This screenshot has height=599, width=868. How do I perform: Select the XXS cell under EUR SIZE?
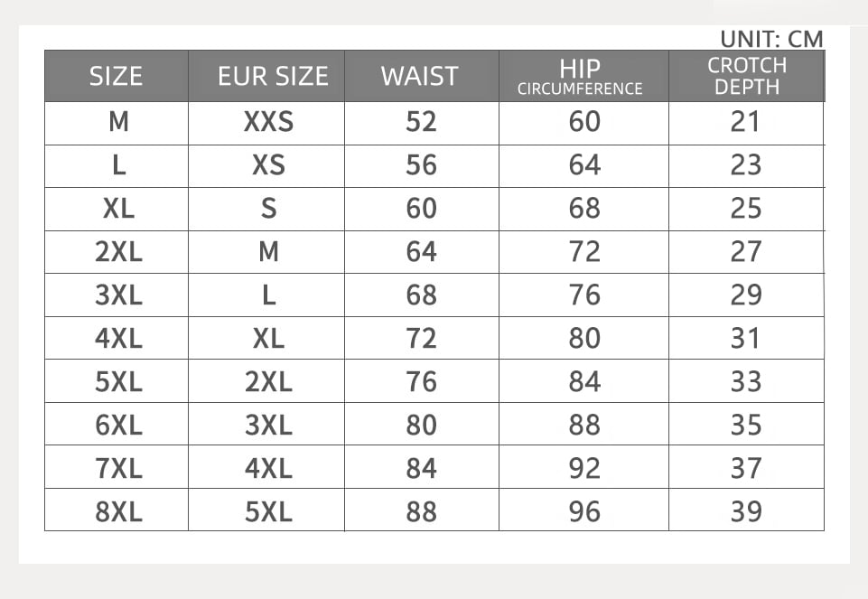[268, 122]
